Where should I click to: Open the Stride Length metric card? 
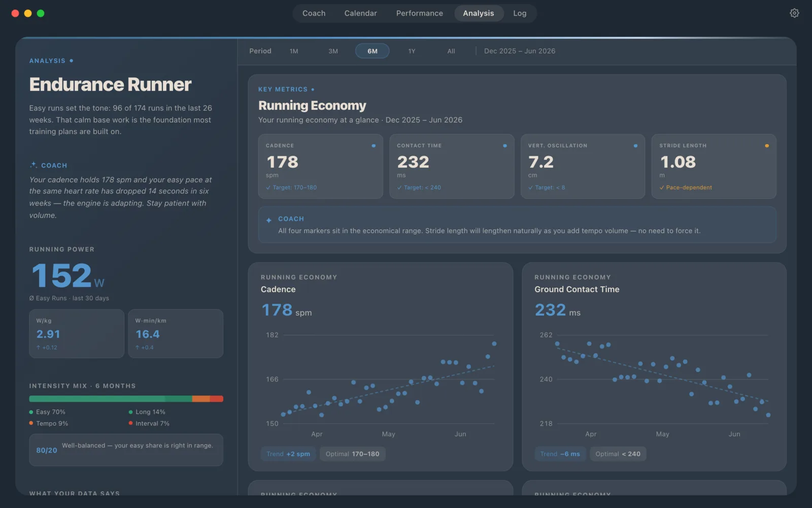(x=714, y=166)
